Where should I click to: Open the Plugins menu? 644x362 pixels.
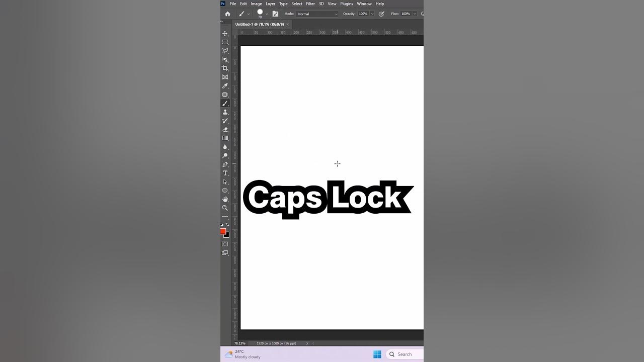tap(347, 4)
